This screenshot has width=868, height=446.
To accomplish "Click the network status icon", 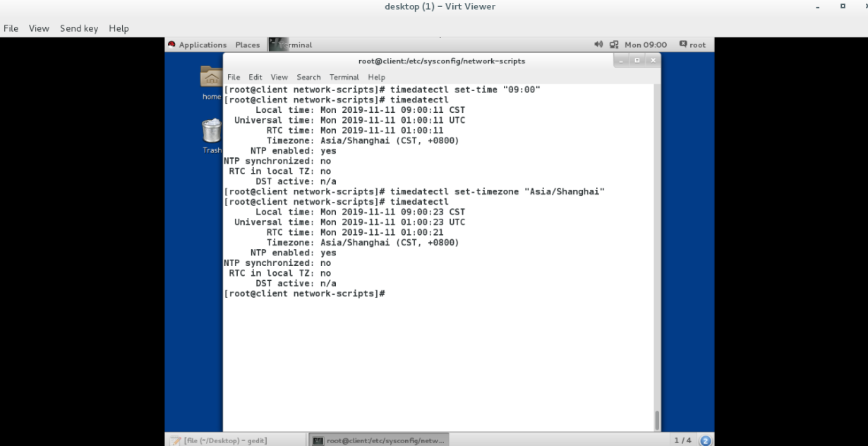I will tap(614, 45).
